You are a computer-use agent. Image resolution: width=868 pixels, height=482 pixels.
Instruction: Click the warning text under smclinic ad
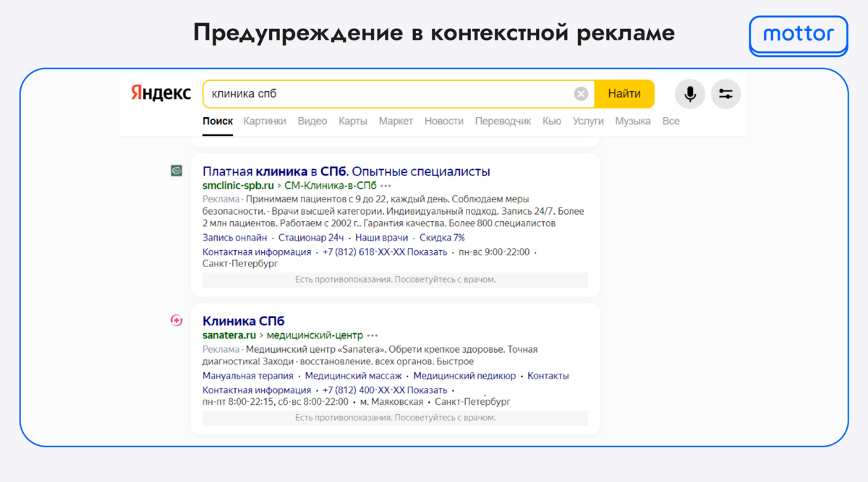click(395, 280)
